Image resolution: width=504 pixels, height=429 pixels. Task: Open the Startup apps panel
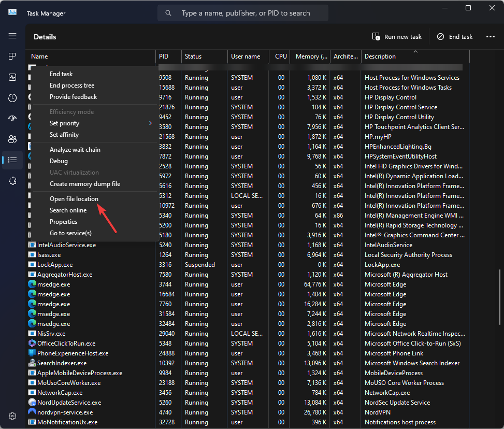point(12,118)
